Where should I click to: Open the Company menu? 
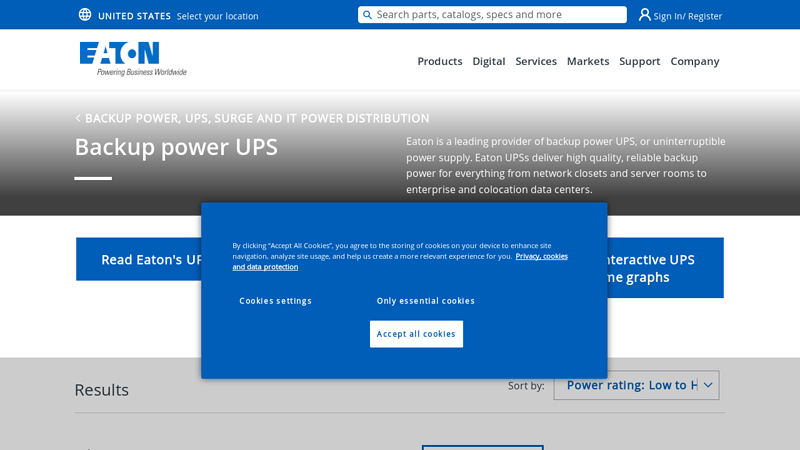694,61
